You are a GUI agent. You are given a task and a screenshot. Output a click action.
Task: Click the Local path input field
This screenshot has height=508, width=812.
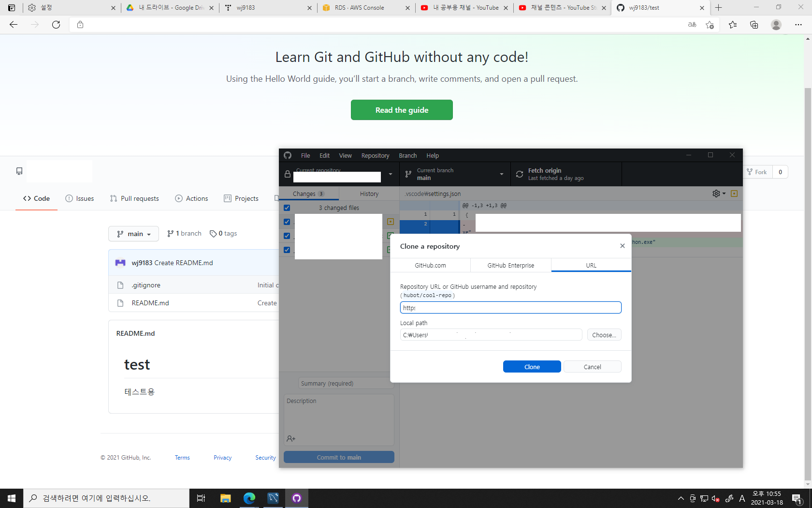(491, 335)
